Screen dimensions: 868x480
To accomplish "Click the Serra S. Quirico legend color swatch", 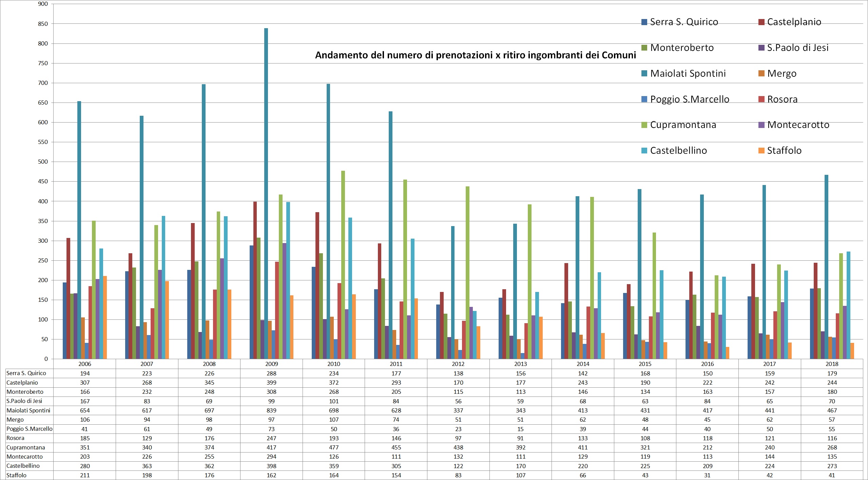I will (x=644, y=22).
